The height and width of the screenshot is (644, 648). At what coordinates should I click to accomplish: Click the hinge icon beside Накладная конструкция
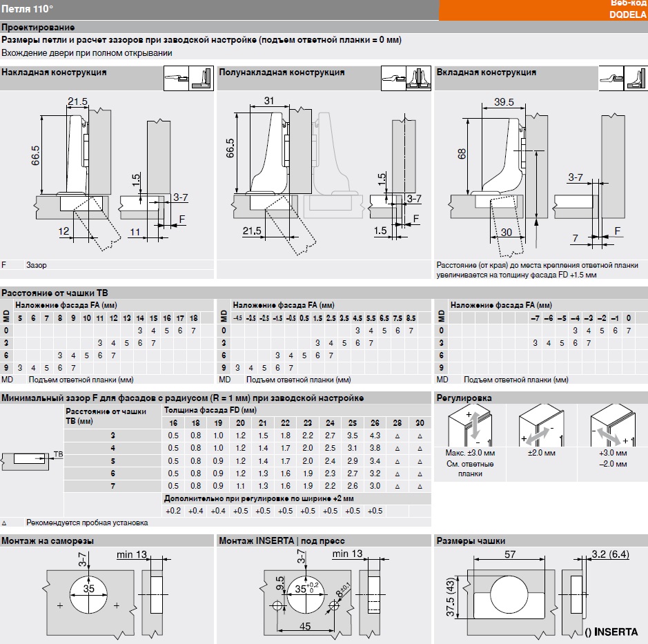(x=176, y=79)
